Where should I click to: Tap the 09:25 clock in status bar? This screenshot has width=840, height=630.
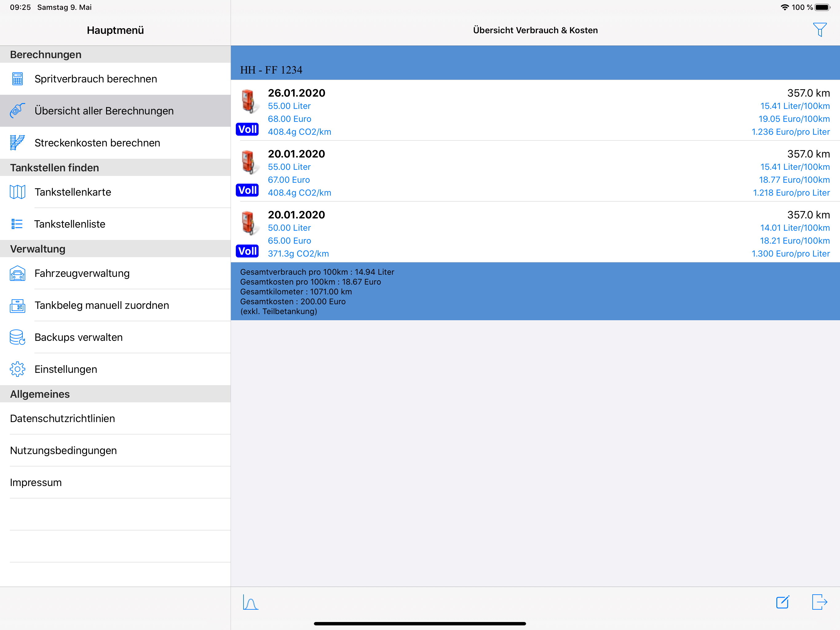(21, 7)
